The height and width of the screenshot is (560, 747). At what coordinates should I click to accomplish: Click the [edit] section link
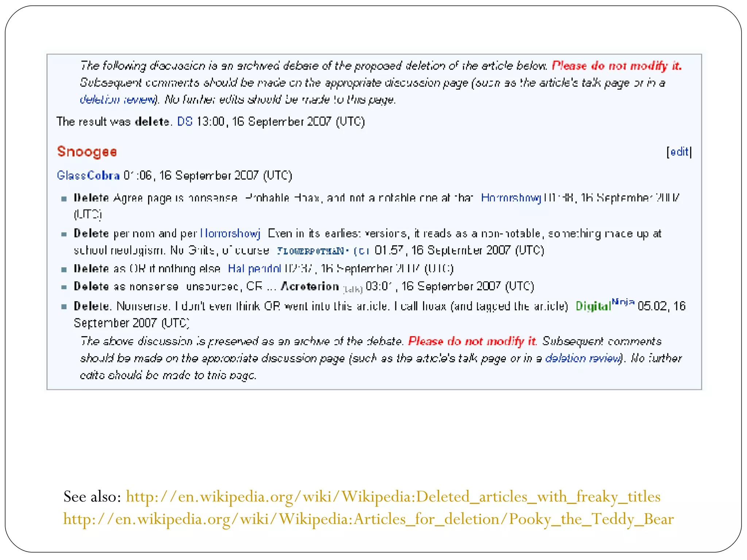click(679, 152)
